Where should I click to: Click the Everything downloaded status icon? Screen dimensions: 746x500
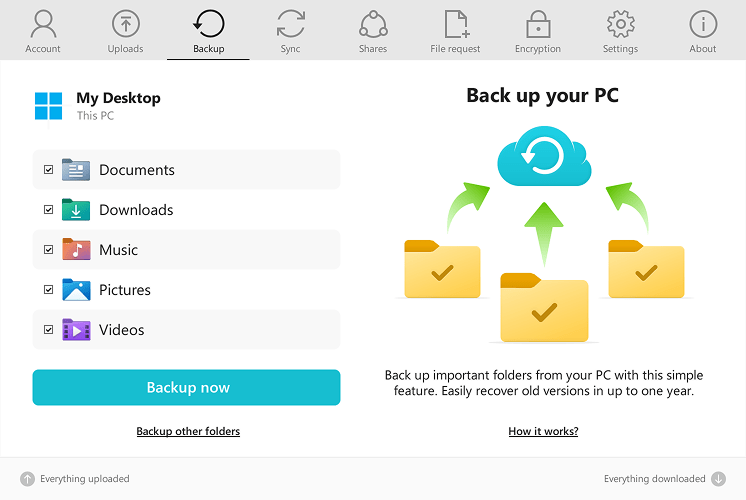[718, 479]
